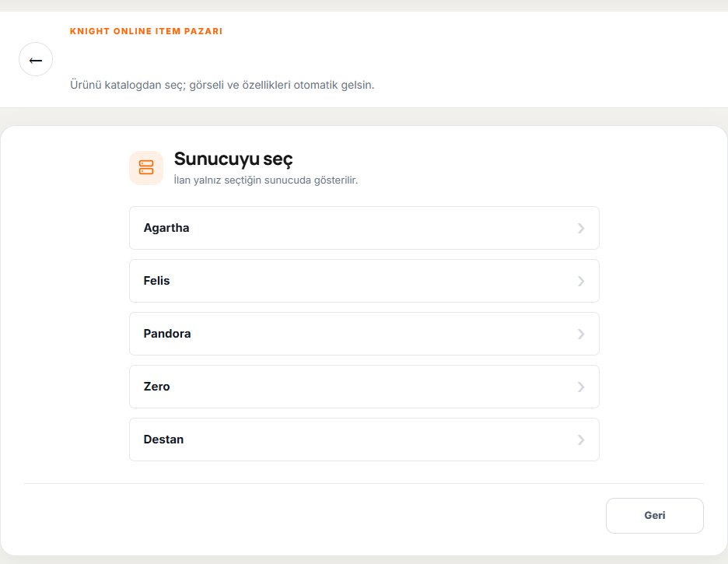Image resolution: width=728 pixels, height=564 pixels.
Task: Open the chevron on the Felis row
Action: coord(581,281)
